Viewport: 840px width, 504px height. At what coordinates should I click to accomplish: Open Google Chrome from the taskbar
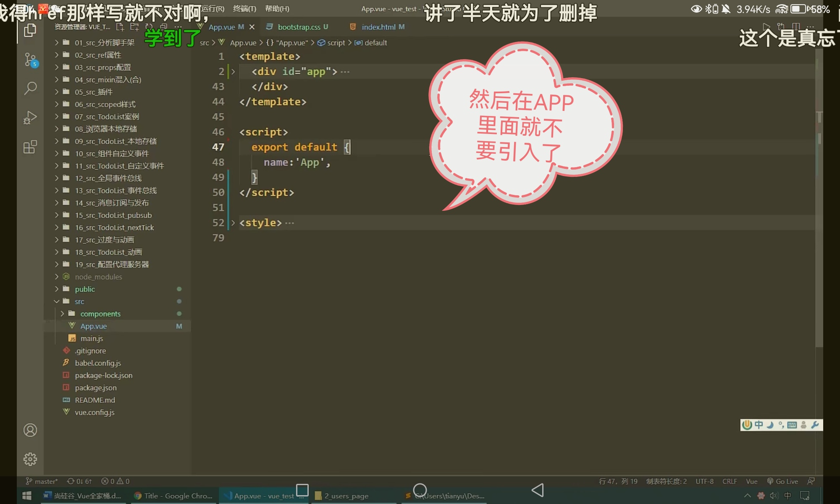pyautogui.click(x=173, y=496)
